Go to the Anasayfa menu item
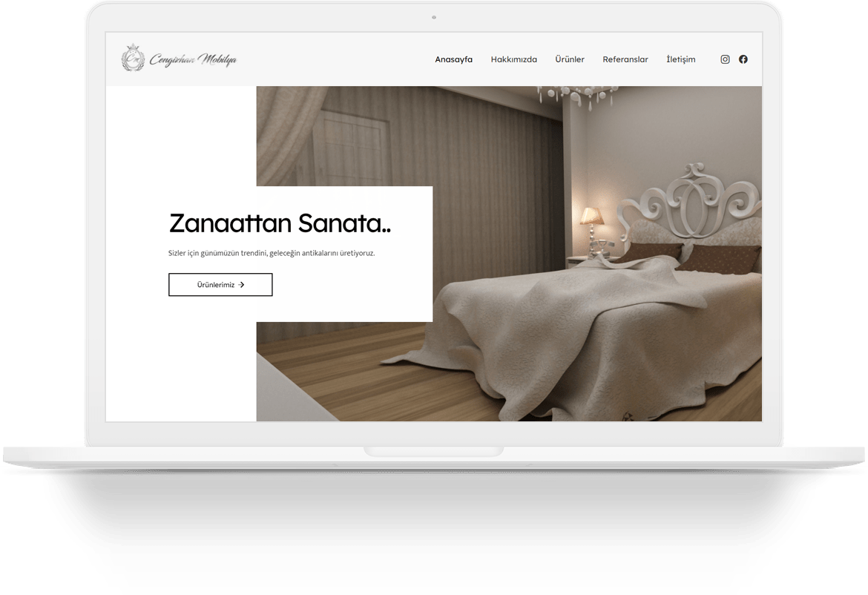This screenshot has width=868, height=595. (x=453, y=59)
